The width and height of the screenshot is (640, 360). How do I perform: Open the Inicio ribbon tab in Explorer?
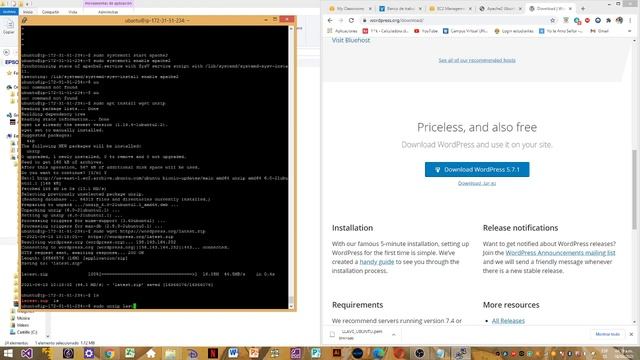point(28,12)
